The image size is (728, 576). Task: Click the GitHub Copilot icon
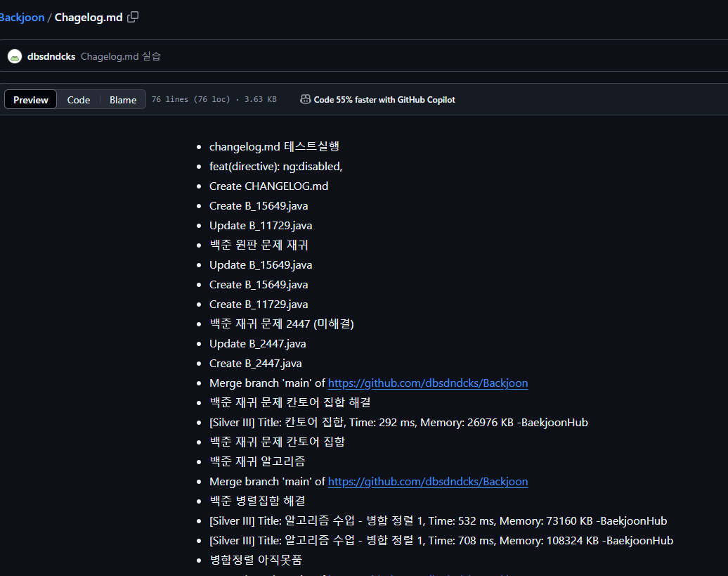point(305,99)
